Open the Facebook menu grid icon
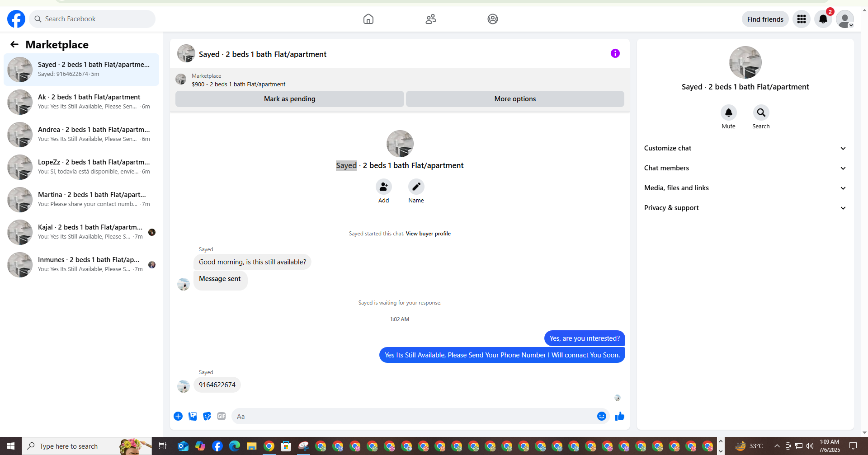The height and width of the screenshot is (455, 868). 802,19
